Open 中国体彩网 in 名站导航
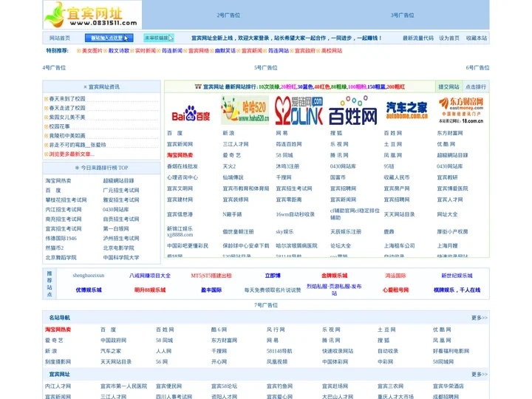This screenshot has height=399, width=532. pyautogui.click(x=335, y=362)
